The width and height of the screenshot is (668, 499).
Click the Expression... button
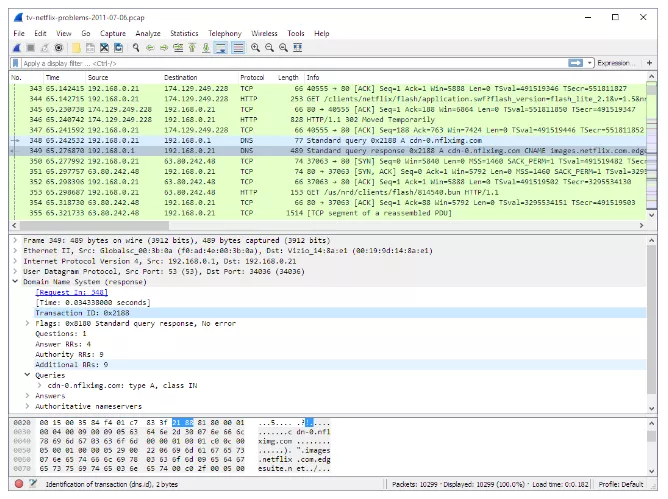click(615, 63)
